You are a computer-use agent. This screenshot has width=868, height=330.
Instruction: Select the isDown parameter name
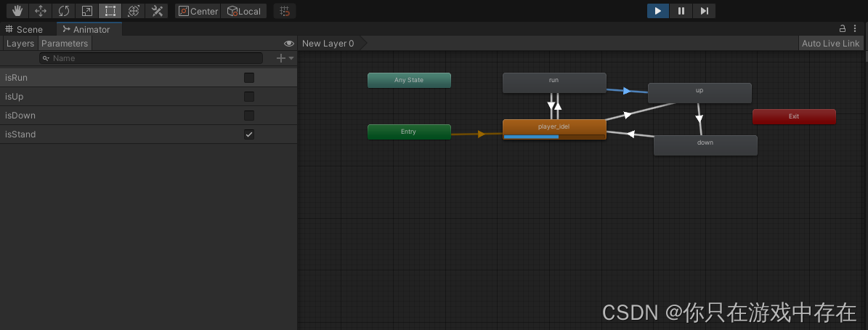20,115
